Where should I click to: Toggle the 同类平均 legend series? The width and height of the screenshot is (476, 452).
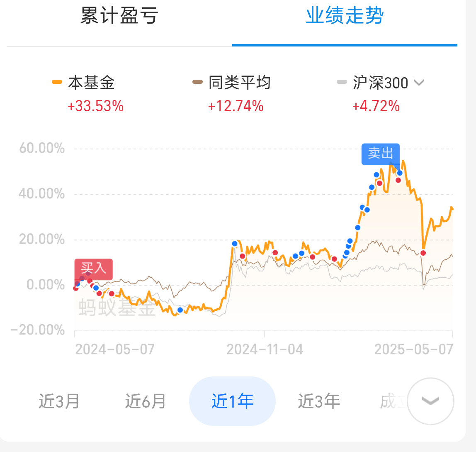click(x=231, y=83)
